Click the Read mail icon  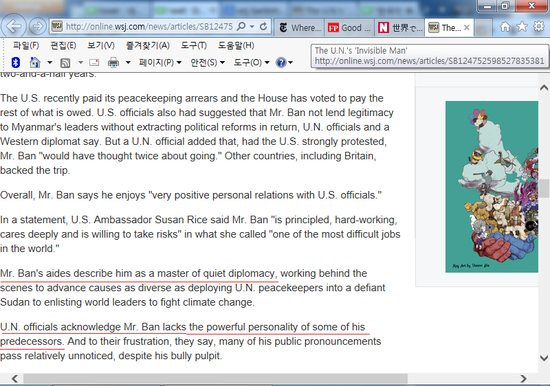coord(94,63)
